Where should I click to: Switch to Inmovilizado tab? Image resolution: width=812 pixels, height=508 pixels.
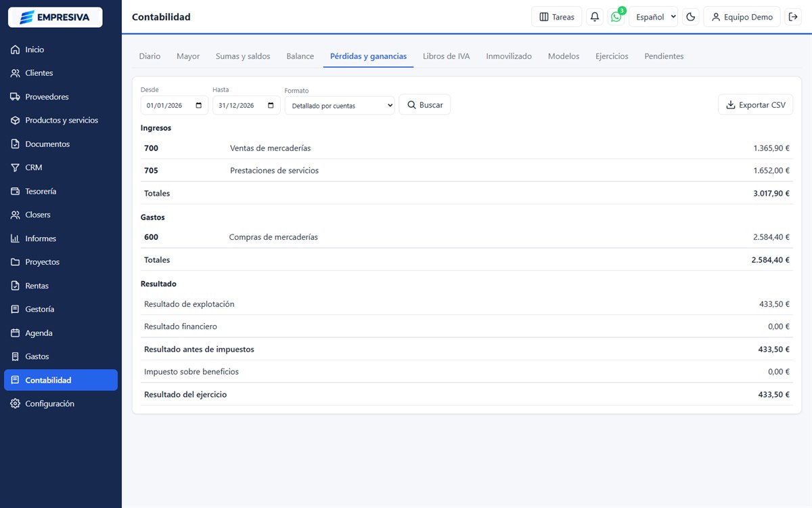[509, 56]
